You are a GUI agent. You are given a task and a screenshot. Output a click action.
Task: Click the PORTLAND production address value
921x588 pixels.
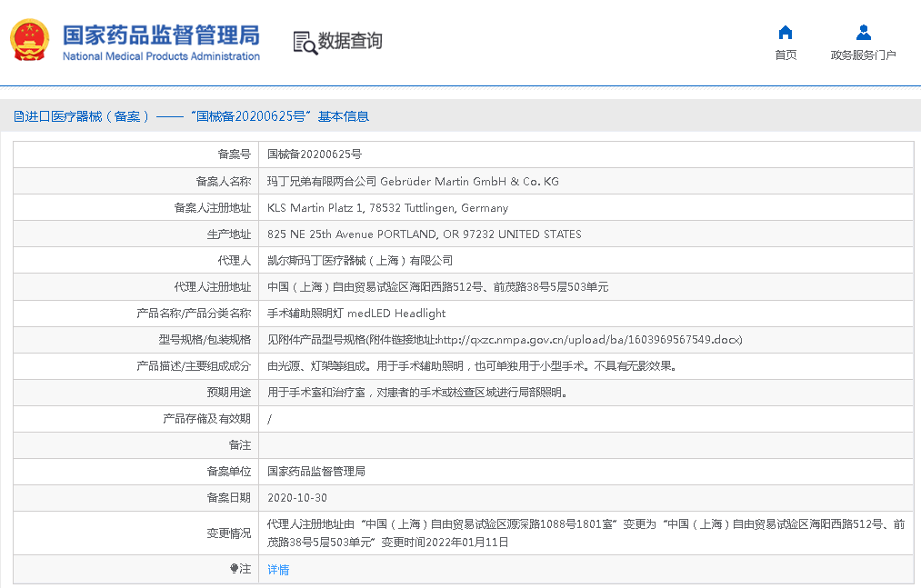tap(424, 234)
